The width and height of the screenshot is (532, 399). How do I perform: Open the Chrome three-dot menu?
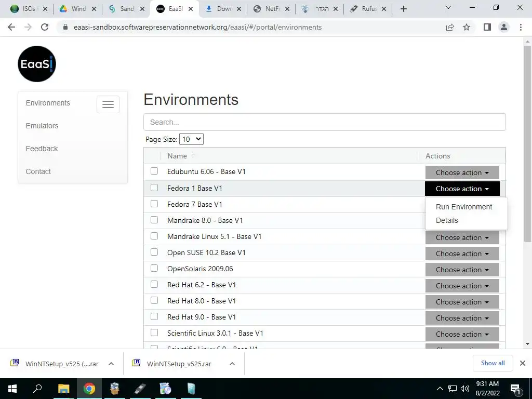pos(521,27)
